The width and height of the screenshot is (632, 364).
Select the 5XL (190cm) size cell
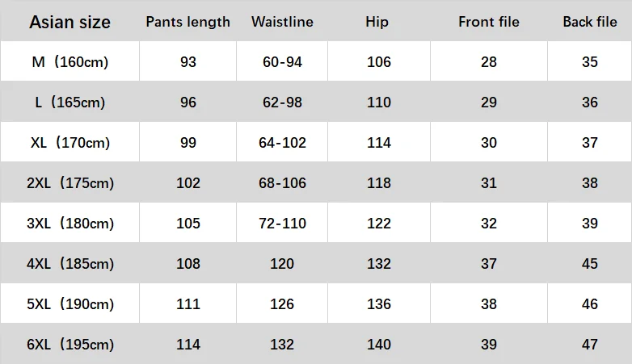(70, 304)
